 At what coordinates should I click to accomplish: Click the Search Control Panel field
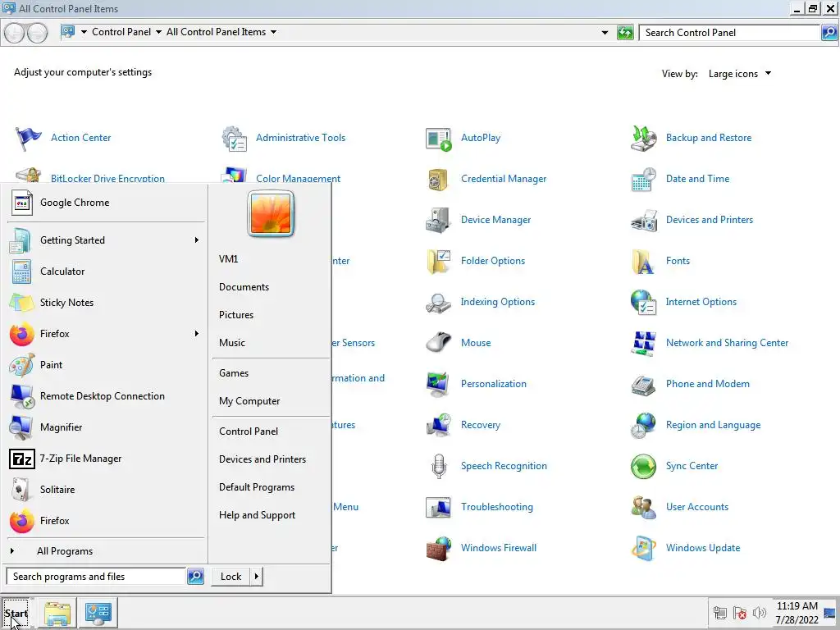(x=731, y=33)
